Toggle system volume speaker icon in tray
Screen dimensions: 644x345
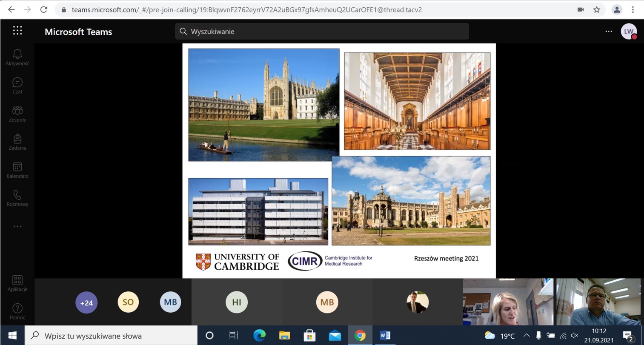click(574, 336)
